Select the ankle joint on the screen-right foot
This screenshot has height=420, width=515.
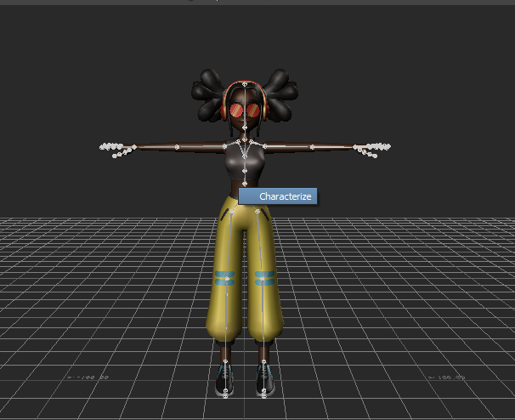[263, 362]
